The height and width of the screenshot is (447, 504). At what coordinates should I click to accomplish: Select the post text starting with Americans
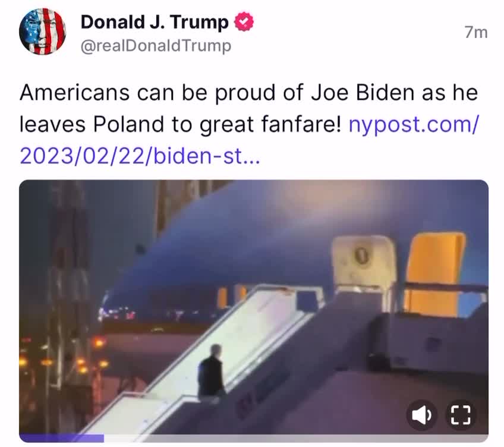click(x=250, y=124)
